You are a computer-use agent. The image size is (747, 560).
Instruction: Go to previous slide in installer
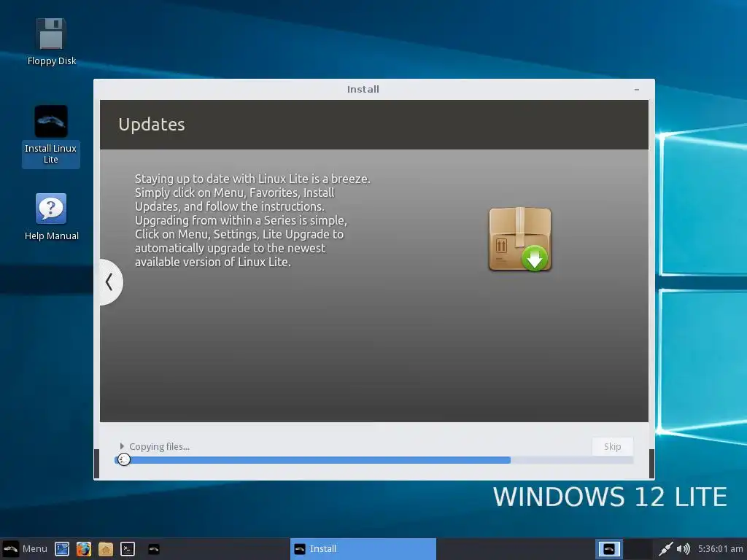(109, 282)
